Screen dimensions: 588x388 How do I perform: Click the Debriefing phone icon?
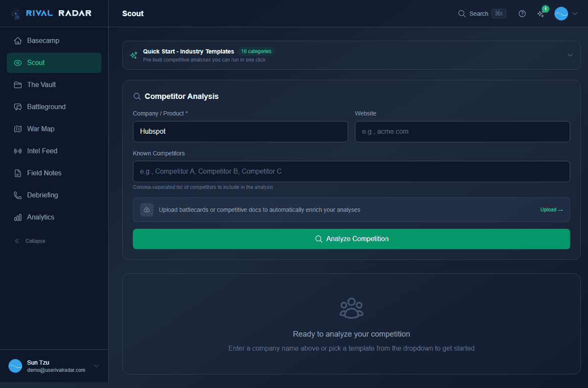(18, 194)
